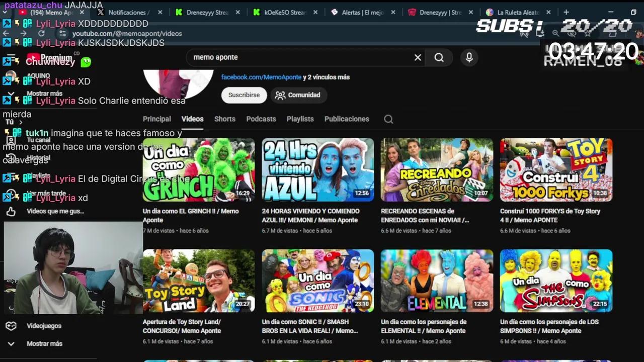This screenshot has height=362, width=644.
Task: Close the Memo Aponte YouTube browser tab
Action: (x=82, y=13)
